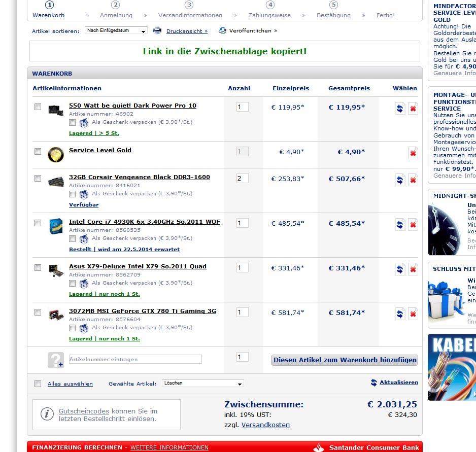Click the quantity field for Corsair Vengeance
This screenshot has width=476, height=452.
point(242,178)
